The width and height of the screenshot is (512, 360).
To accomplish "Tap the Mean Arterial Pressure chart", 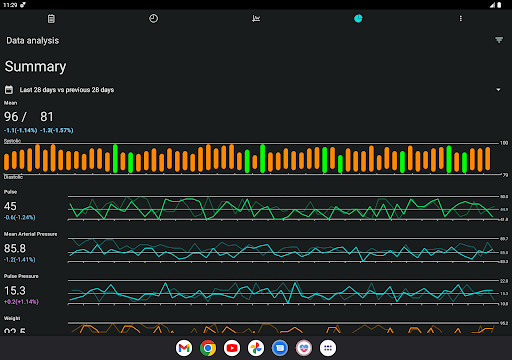I will (282, 250).
